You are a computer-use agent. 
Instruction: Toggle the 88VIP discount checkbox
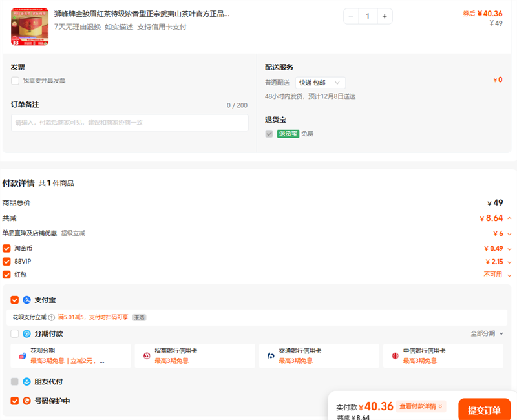tap(6, 262)
